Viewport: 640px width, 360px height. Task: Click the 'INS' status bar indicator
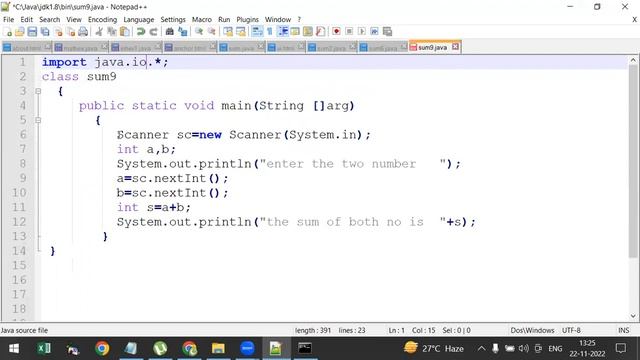pyautogui.click(x=624, y=330)
